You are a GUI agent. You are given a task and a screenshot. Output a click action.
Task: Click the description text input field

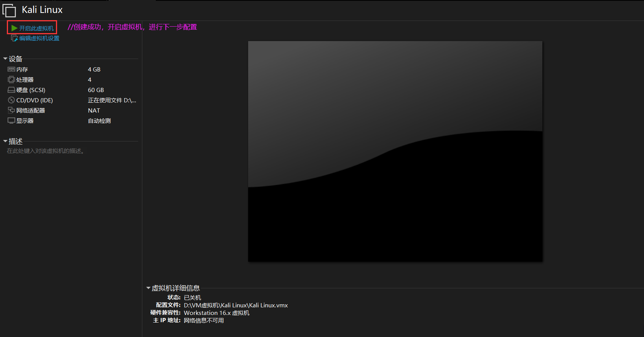46,151
